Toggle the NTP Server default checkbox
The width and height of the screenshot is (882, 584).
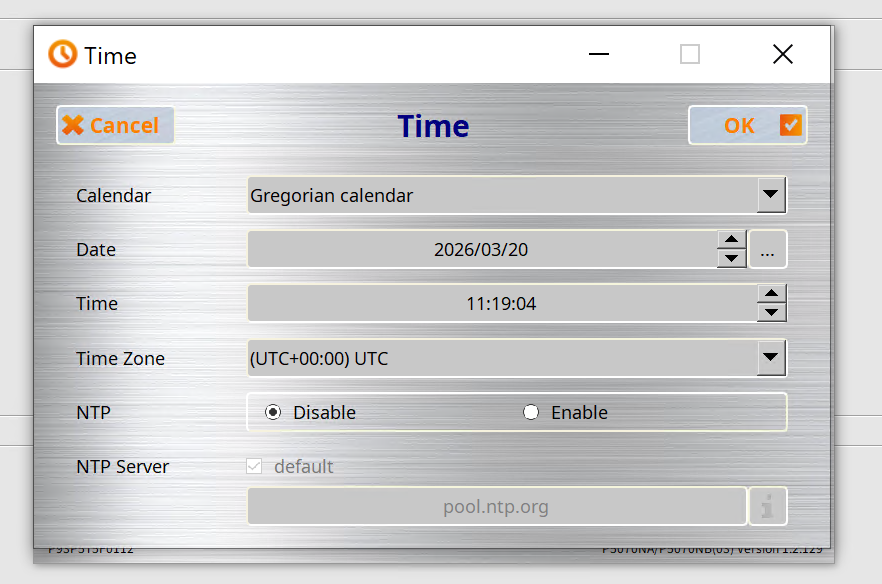pos(254,466)
